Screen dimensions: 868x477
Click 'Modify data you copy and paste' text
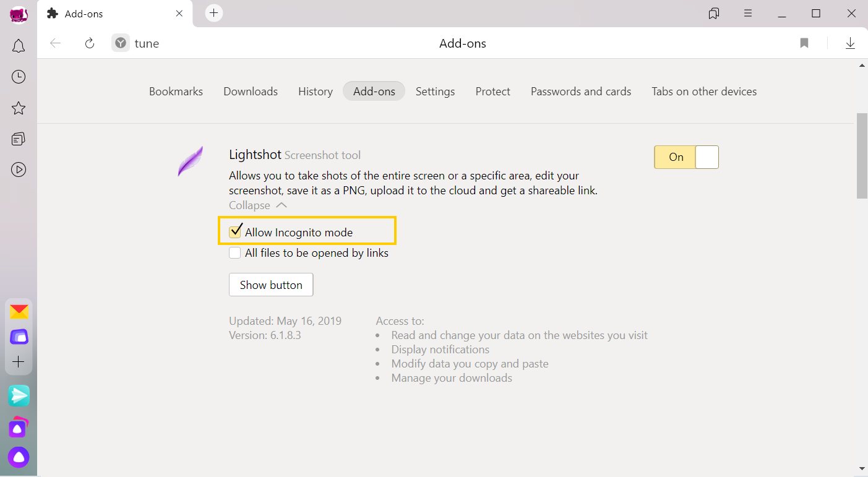pyautogui.click(x=470, y=364)
